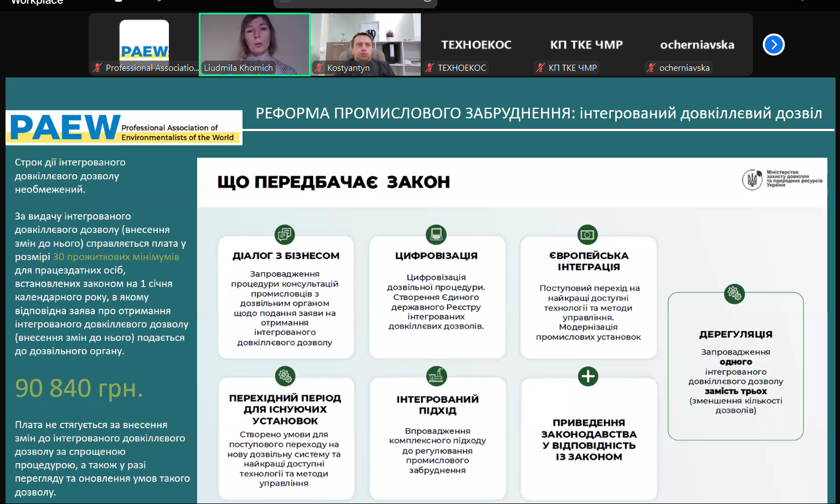Viewport: 840px width, 504px height.
Task: Click the gear icon above ДЕРЕГУЛЯЦІЯ card
Action: pyautogui.click(x=734, y=293)
